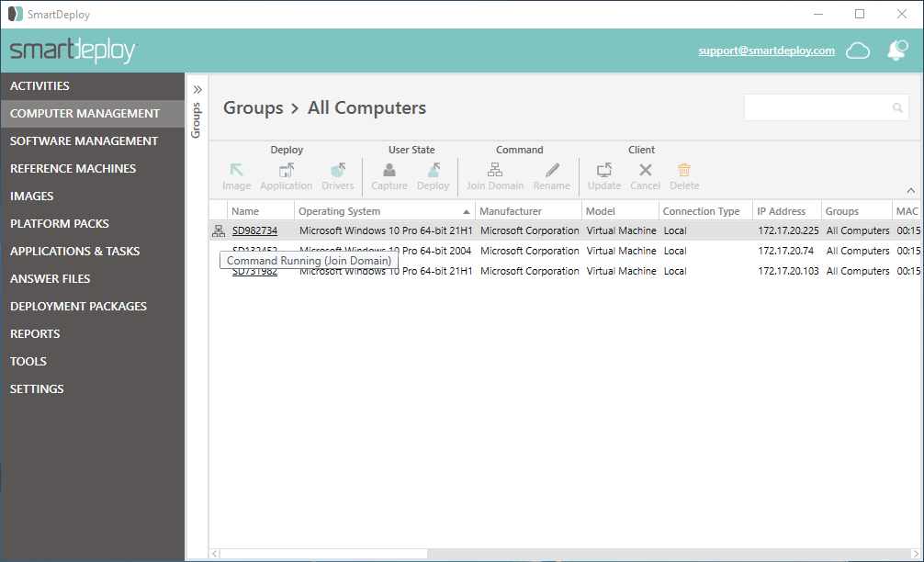Open the support@smartdeploy.com email link
This screenshot has width=924, height=562.
(x=766, y=51)
